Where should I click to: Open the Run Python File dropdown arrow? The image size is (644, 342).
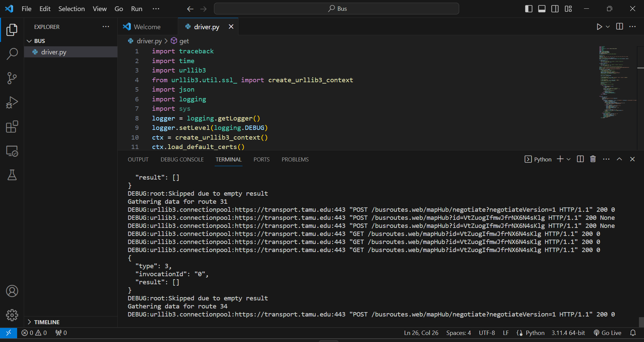click(x=608, y=27)
